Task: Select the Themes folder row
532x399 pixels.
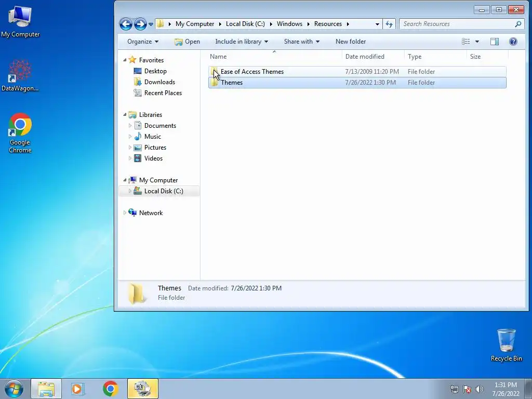Action: (x=357, y=83)
